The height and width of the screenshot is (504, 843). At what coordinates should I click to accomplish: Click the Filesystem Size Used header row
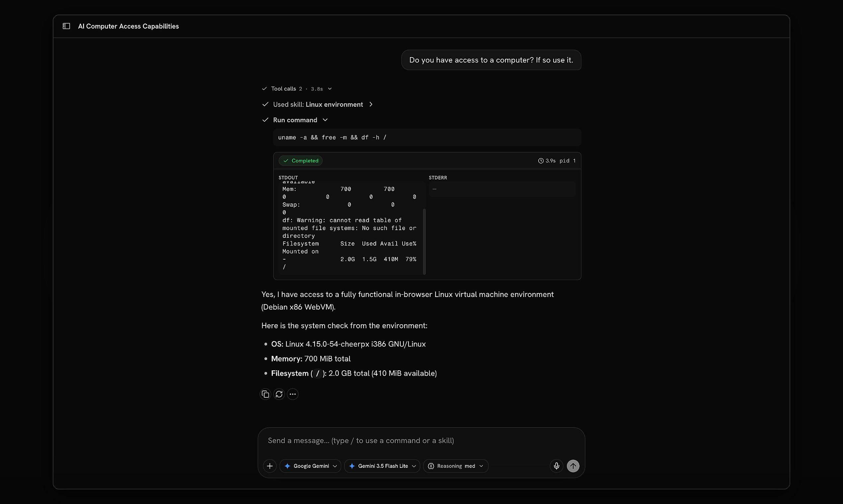pos(349,243)
